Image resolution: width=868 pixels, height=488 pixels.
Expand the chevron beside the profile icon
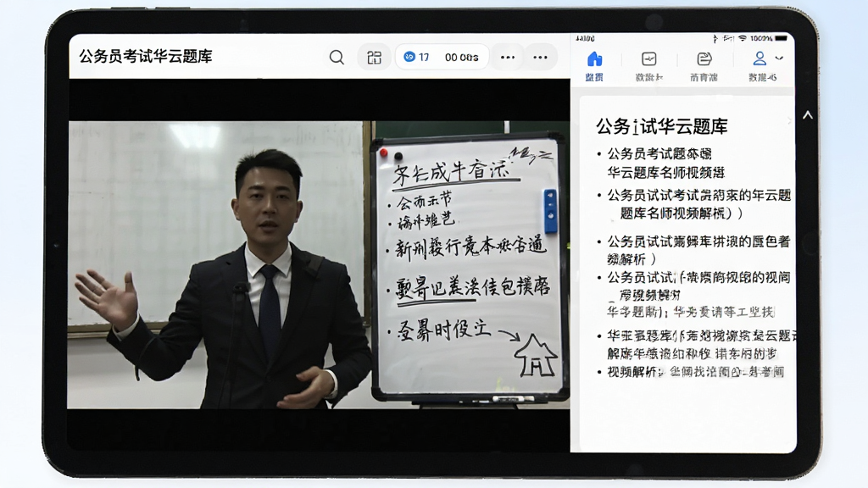click(780, 58)
